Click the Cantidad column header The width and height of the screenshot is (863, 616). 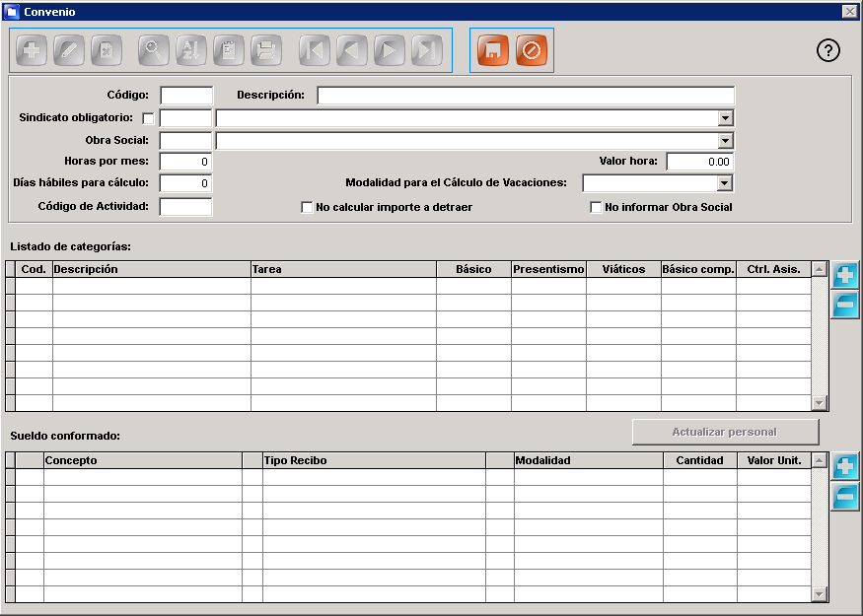(700, 461)
